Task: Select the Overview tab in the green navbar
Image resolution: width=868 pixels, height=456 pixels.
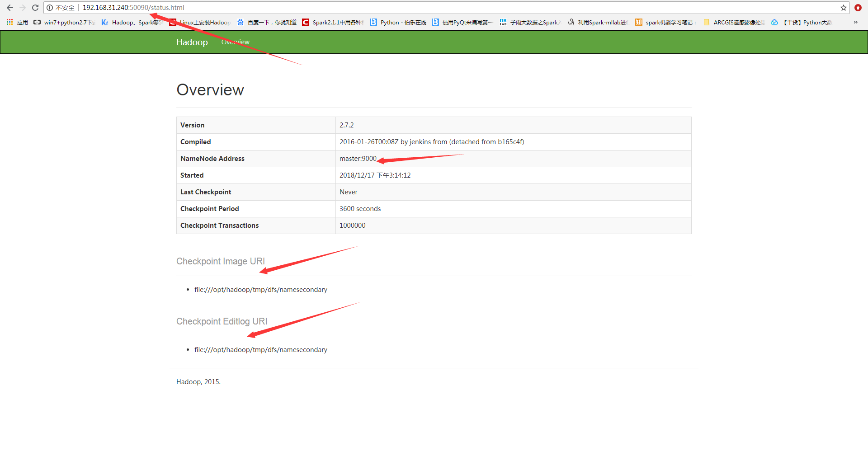Action: pyautogui.click(x=235, y=42)
